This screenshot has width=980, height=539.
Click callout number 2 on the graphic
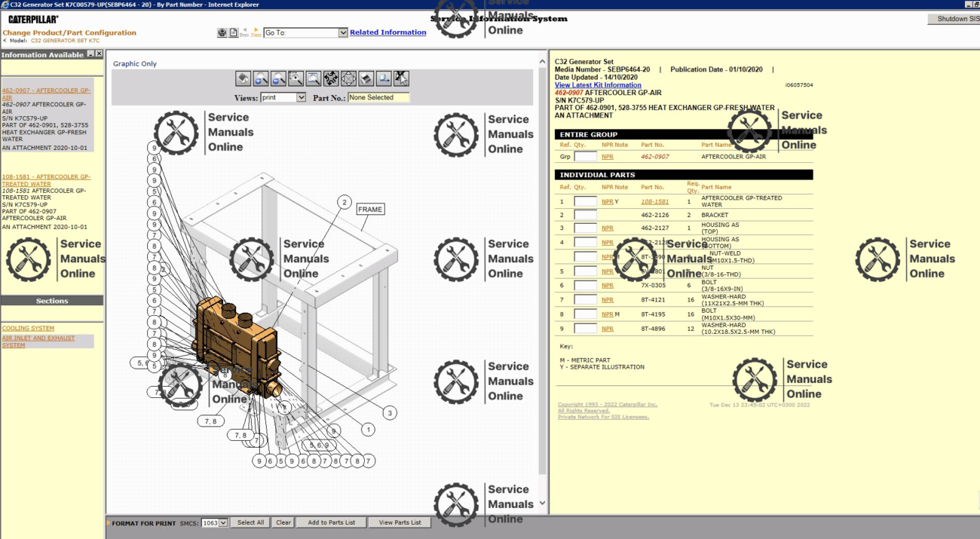[345, 202]
